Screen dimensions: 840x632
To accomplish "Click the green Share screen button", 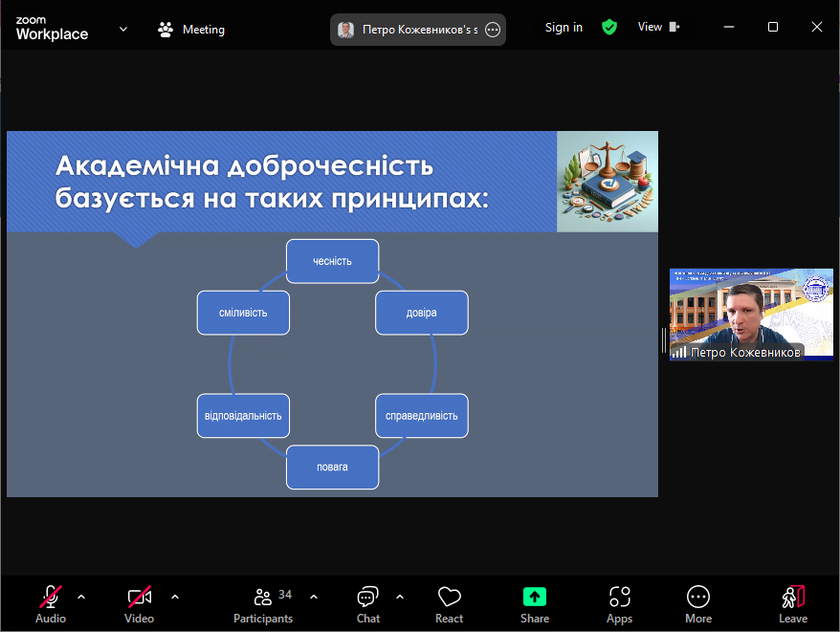I will tap(534, 603).
